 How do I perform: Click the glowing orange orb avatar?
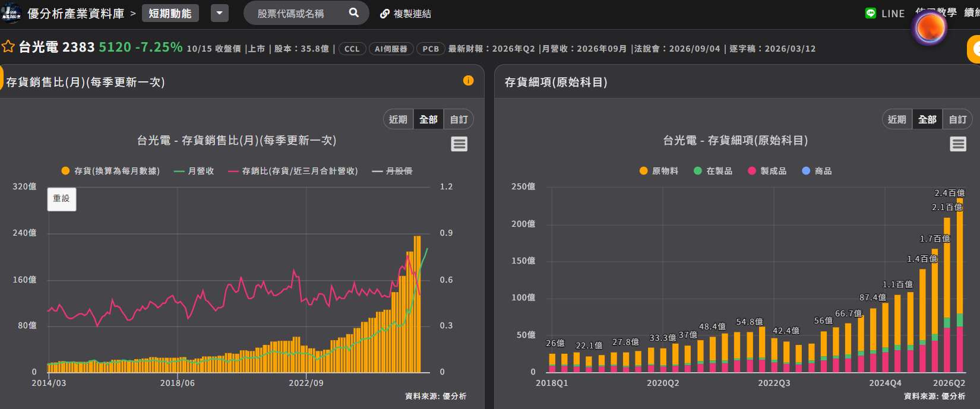coord(930,28)
